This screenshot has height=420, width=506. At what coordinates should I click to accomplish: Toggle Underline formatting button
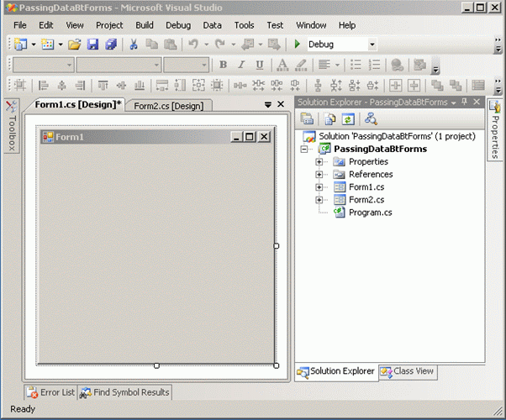(260, 65)
